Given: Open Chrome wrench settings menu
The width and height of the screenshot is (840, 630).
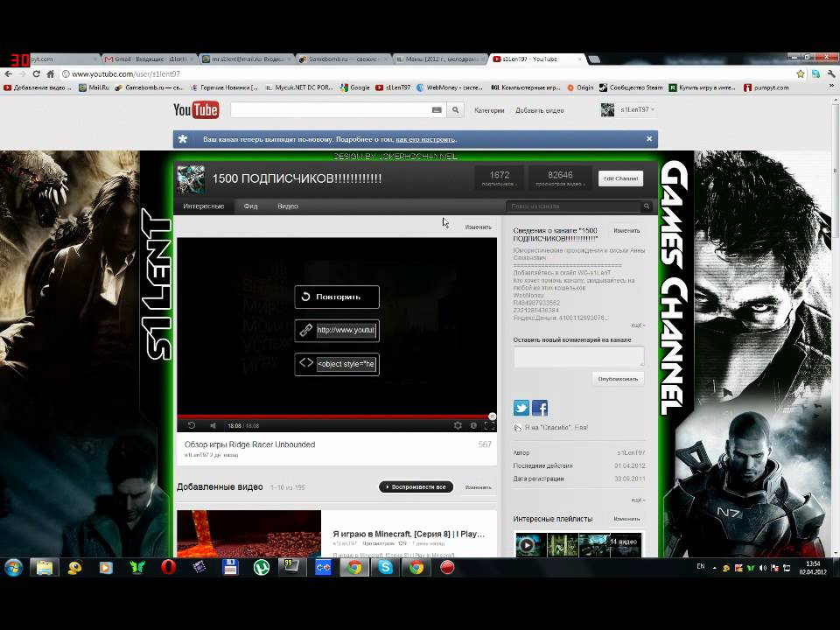Looking at the screenshot, I should (x=831, y=73).
